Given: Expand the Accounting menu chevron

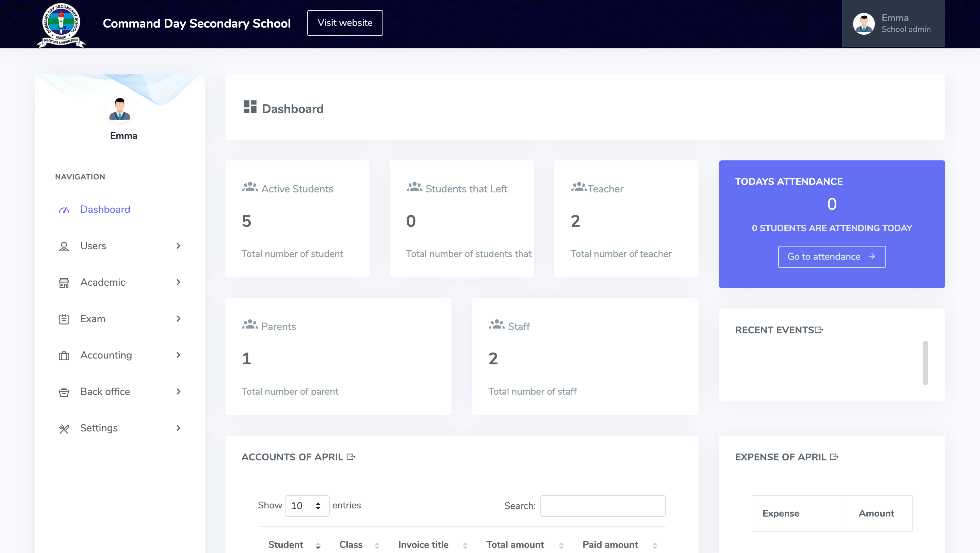Looking at the screenshot, I should click(x=178, y=355).
